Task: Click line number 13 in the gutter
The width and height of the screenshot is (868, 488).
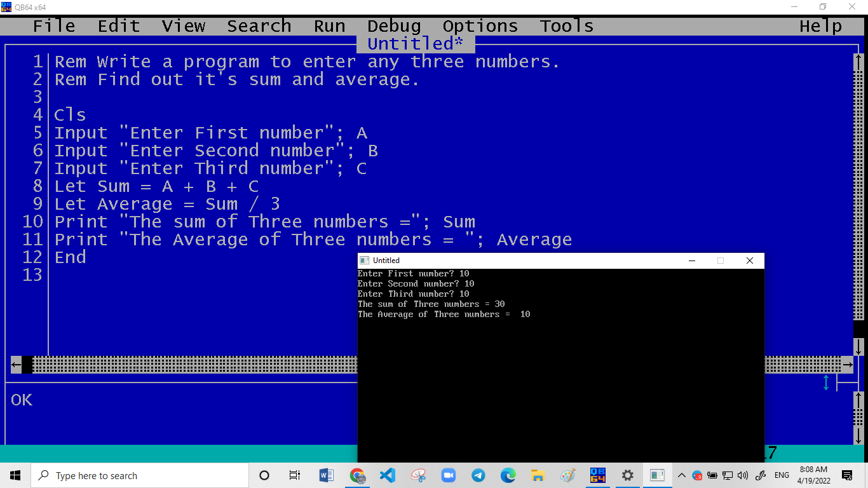Action: point(32,275)
